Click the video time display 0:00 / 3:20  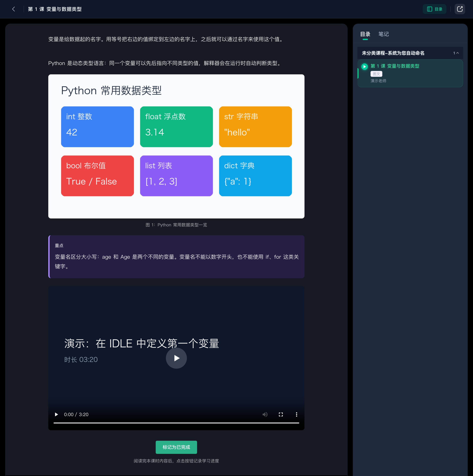coord(76,414)
